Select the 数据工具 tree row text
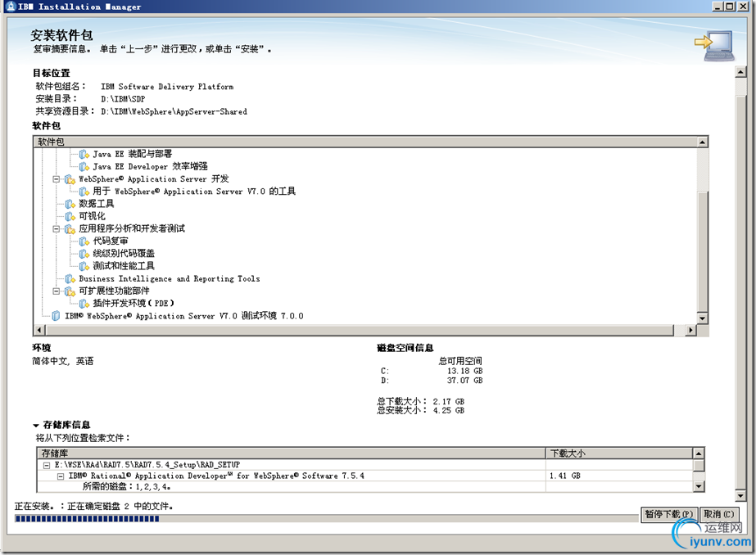This screenshot has height=555, width=756. pos(97,204)
